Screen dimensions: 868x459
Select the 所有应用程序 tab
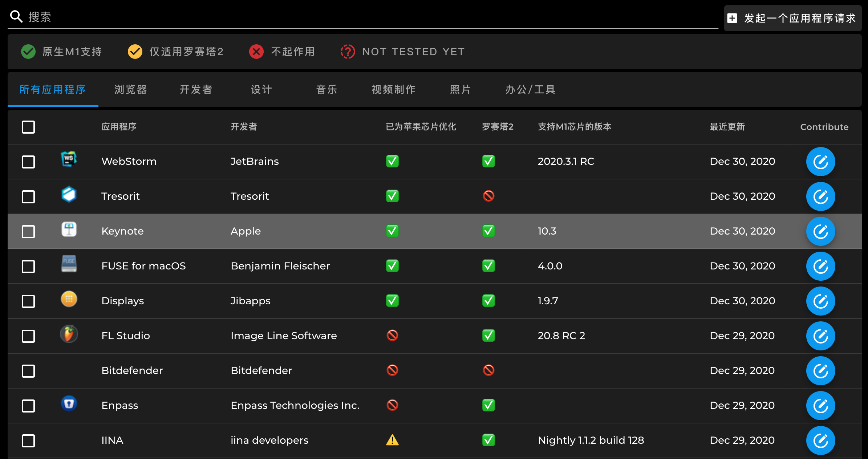click(53, 89)
